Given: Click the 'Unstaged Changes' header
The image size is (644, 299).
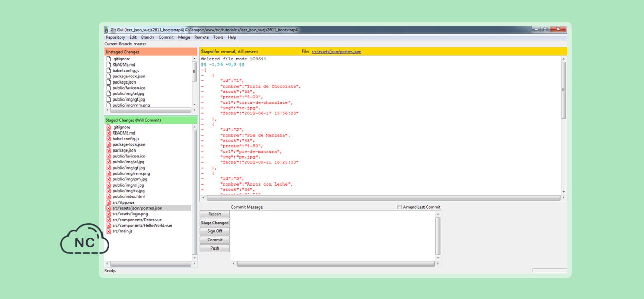Looking at the screenshot, I should (150, 52).
